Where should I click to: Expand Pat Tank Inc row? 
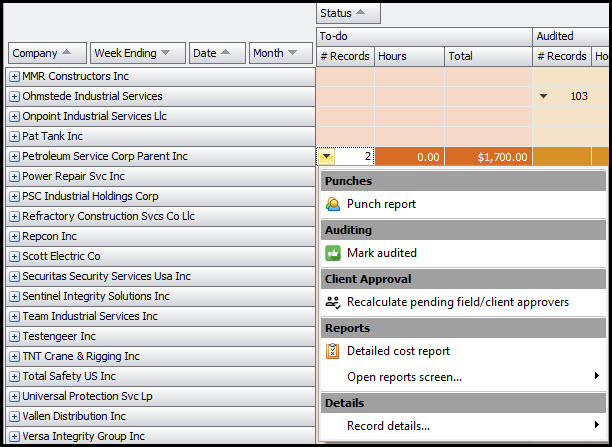tap(14, 136)
